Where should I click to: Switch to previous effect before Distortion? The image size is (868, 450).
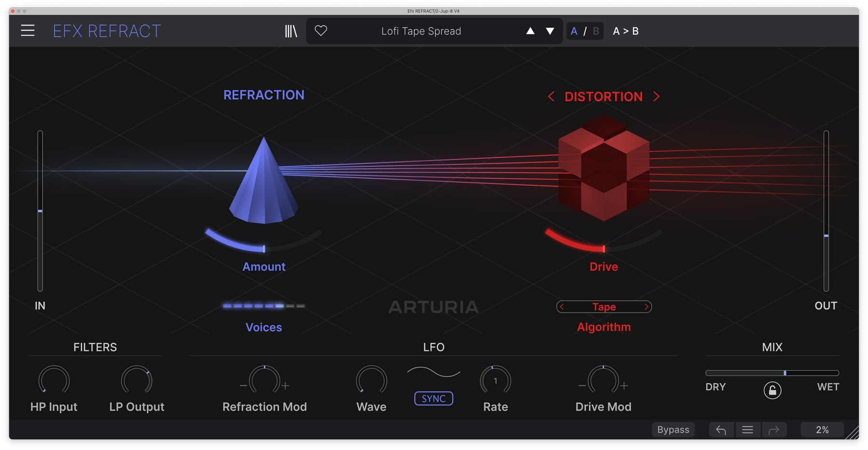(x=551, y=97)
